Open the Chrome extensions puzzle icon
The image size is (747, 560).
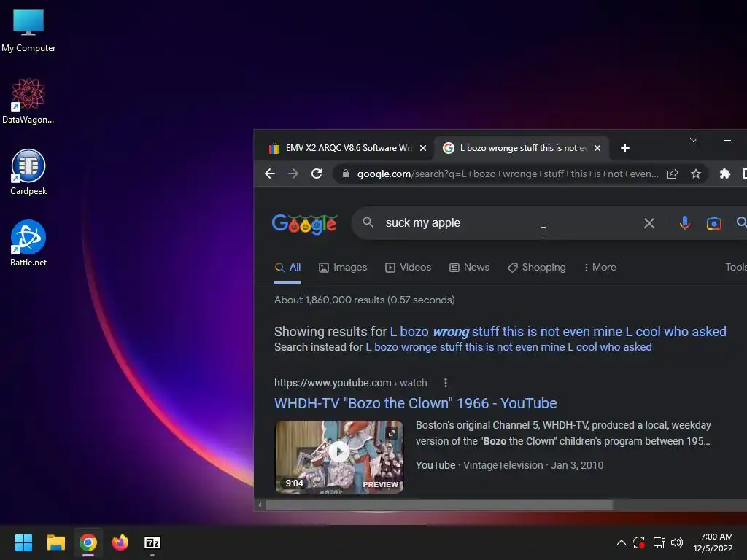[x=724, y=174]
